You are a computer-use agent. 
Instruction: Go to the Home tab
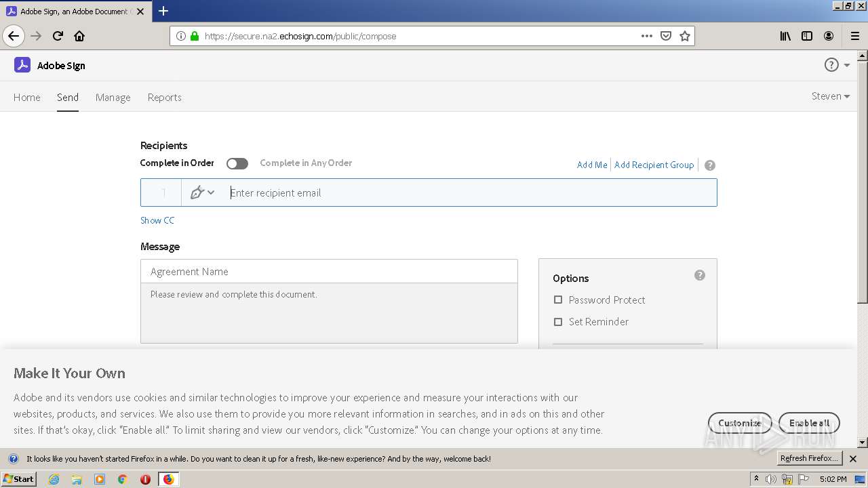tap(27, 98)
